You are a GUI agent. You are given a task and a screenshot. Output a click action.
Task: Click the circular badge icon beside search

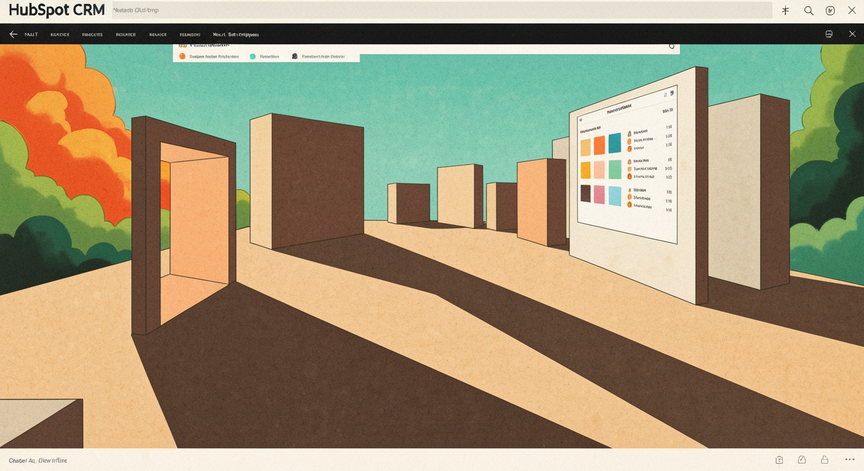[830, 10]
